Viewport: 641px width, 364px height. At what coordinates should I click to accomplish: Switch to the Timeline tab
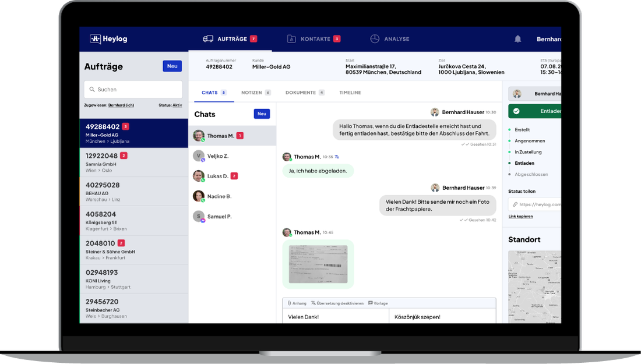pos(350,93)
